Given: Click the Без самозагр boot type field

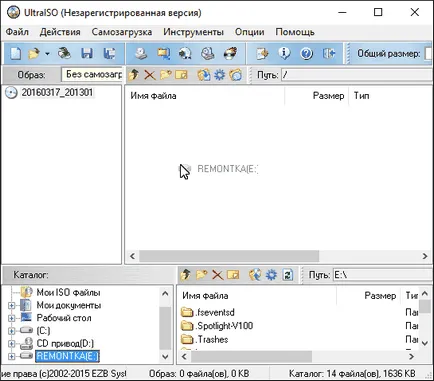Looking at the screenshot, I should pos(92,74).
